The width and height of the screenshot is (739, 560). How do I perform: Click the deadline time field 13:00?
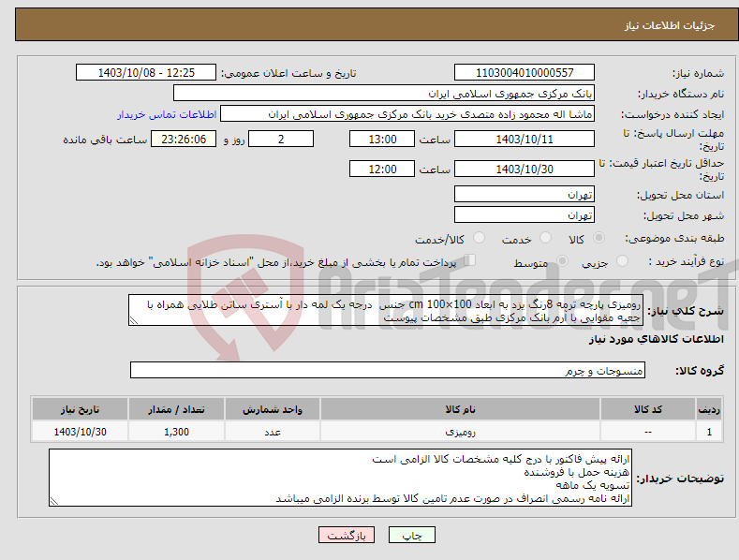[382, 139]
